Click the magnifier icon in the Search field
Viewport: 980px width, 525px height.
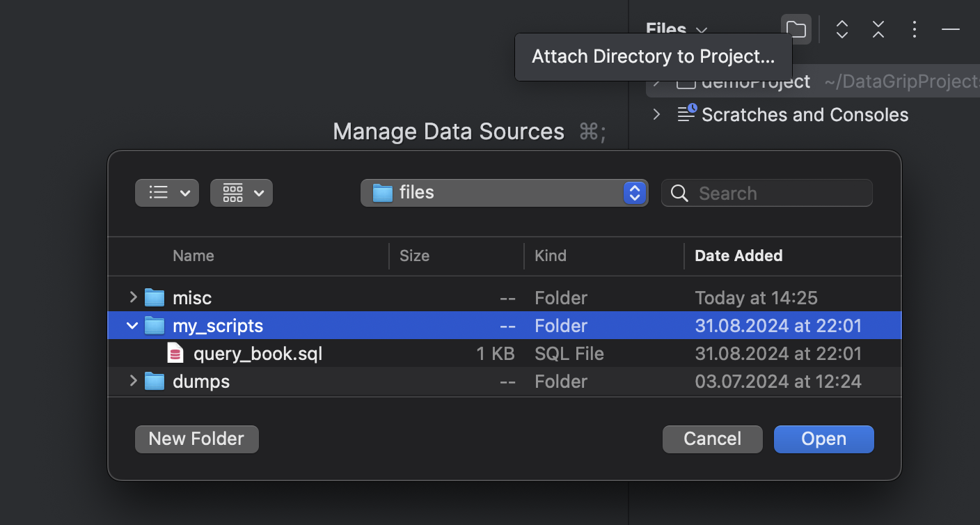tap(679, 193)
